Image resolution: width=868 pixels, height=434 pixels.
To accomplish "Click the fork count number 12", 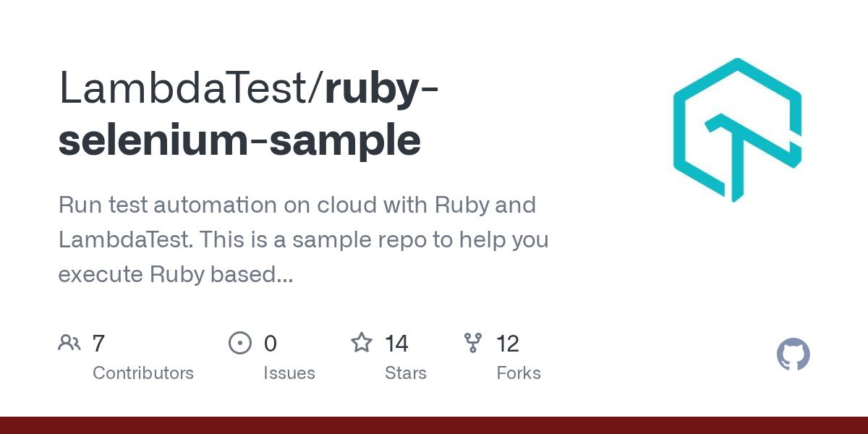I will click(x=508, y=343).
